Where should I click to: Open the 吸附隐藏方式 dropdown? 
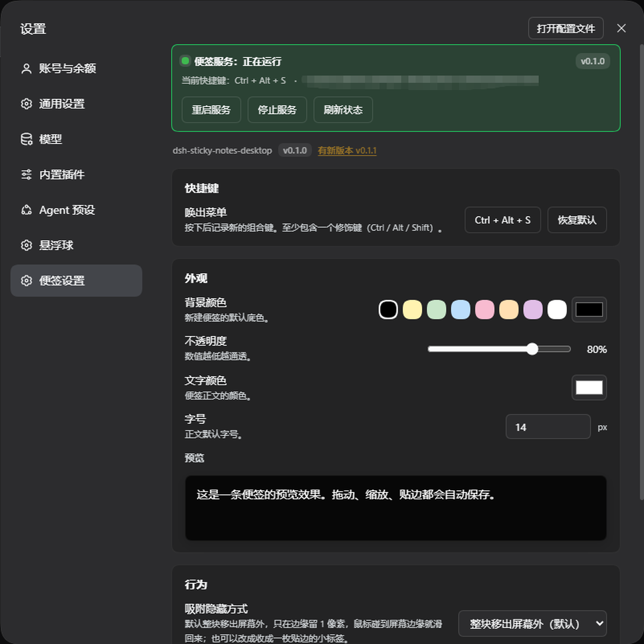click(x=532, y=623)
